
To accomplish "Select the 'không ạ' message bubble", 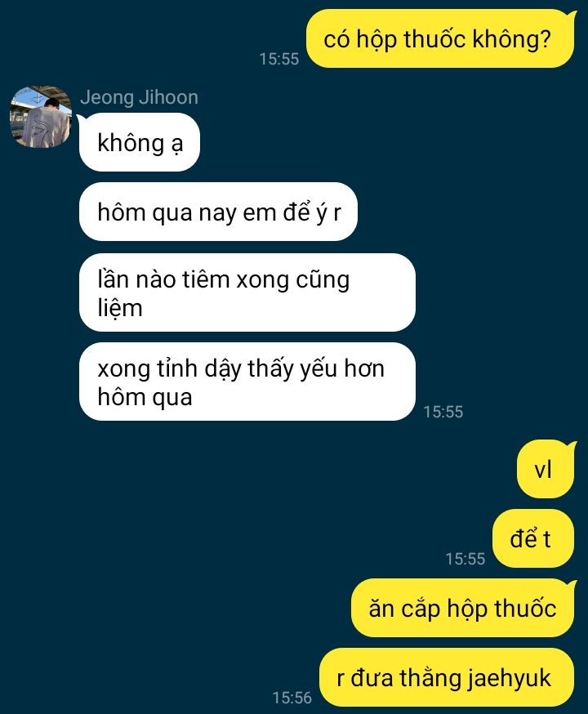I will pyautogui.click(x=140, y=142).
